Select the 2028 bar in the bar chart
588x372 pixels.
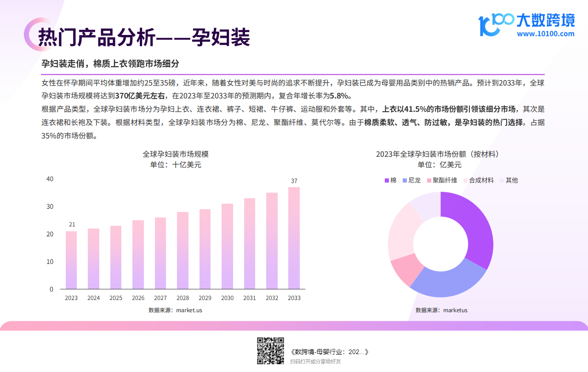pos(183,250)
